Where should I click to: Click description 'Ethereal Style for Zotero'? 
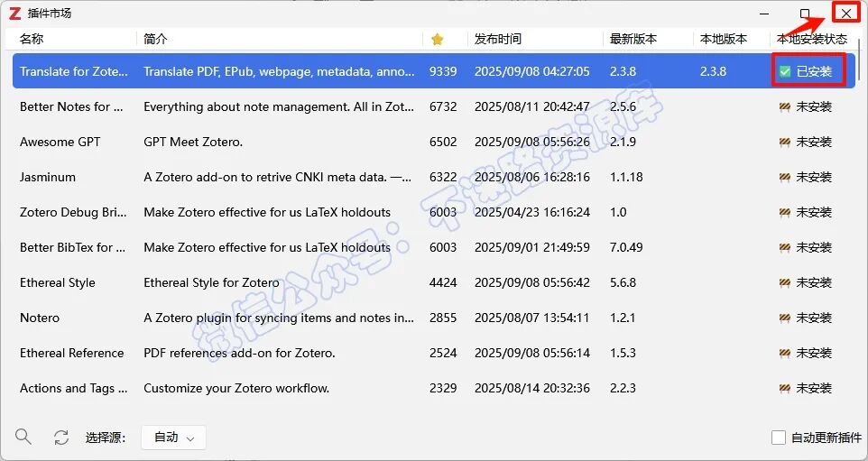point(211,282)
